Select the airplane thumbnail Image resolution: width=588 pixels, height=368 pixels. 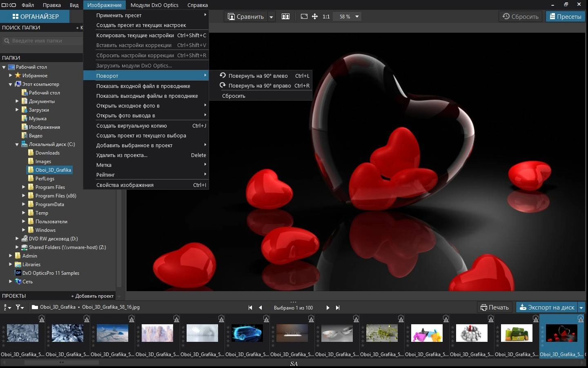tap(112, 333)
